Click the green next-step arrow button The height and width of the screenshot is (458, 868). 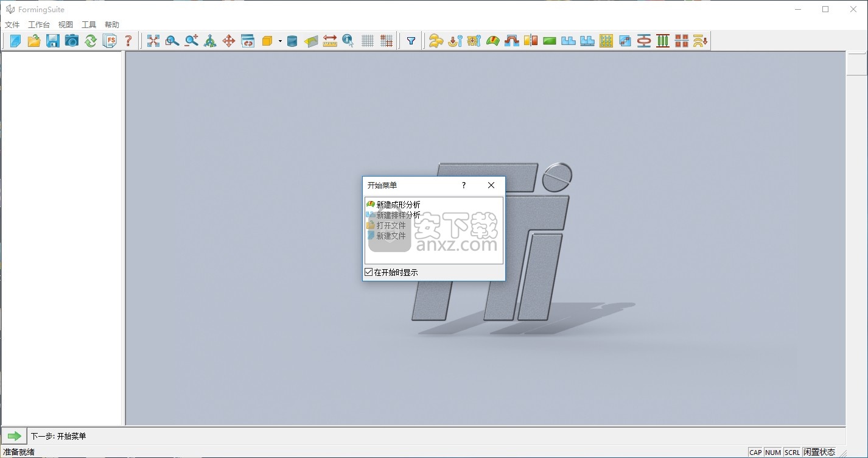[14, 436]
